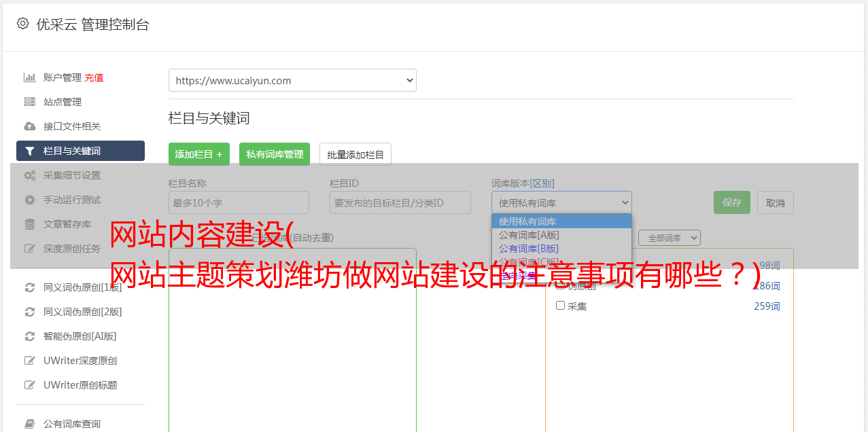Click the 259词 count text
This screenshot has height=432, width=868.
[x=767, y=306]
